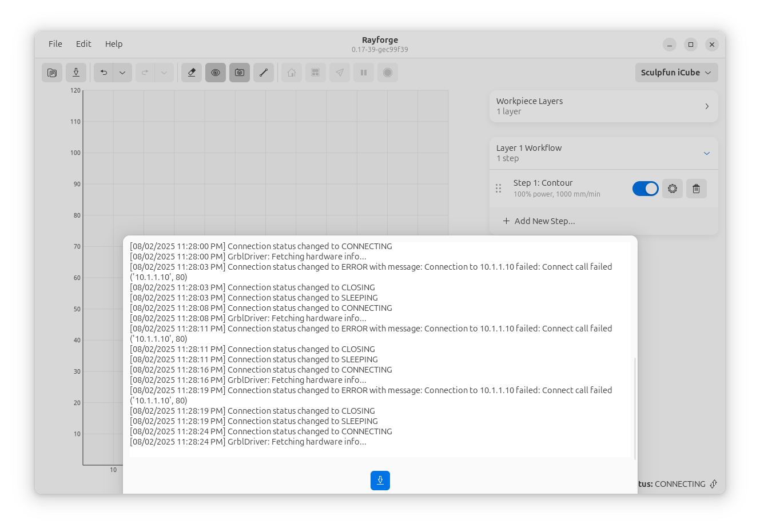Toggle the camera image button

pyautogui.click(x=240, y=73)
